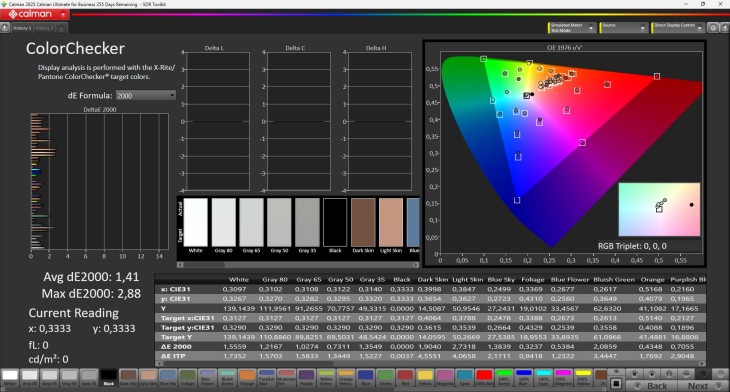Click the Avg dE2000: 1,41 readout
The width and height of the screenshot is (730, 392).
[91, 277]
